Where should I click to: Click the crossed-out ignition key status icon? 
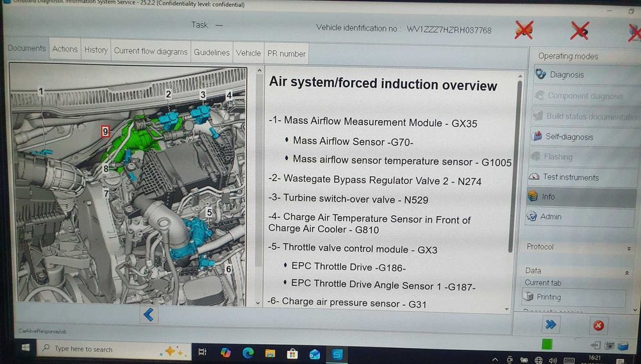[579, 30]
